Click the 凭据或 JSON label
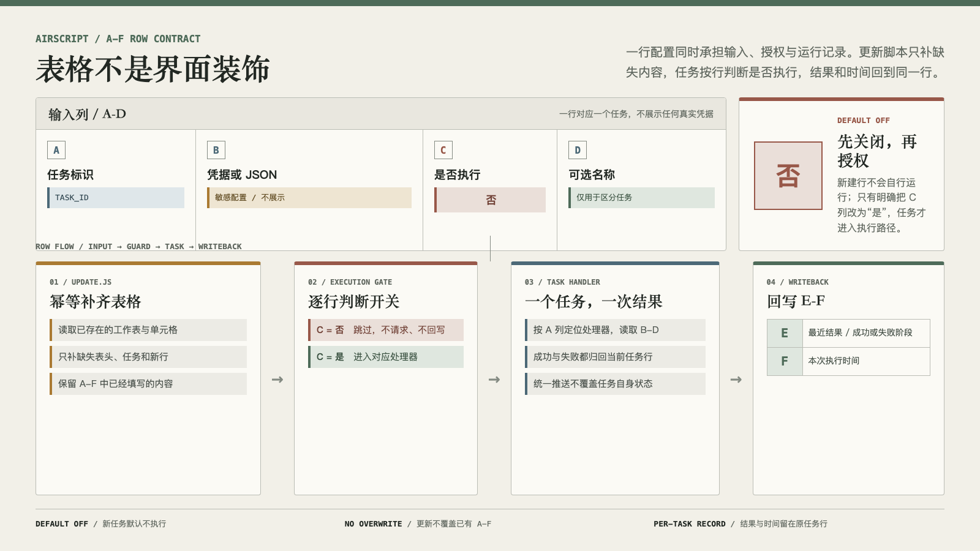 point(242,174)
